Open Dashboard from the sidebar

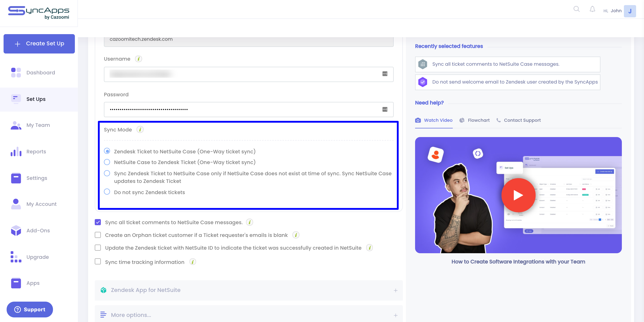(39, 73)
